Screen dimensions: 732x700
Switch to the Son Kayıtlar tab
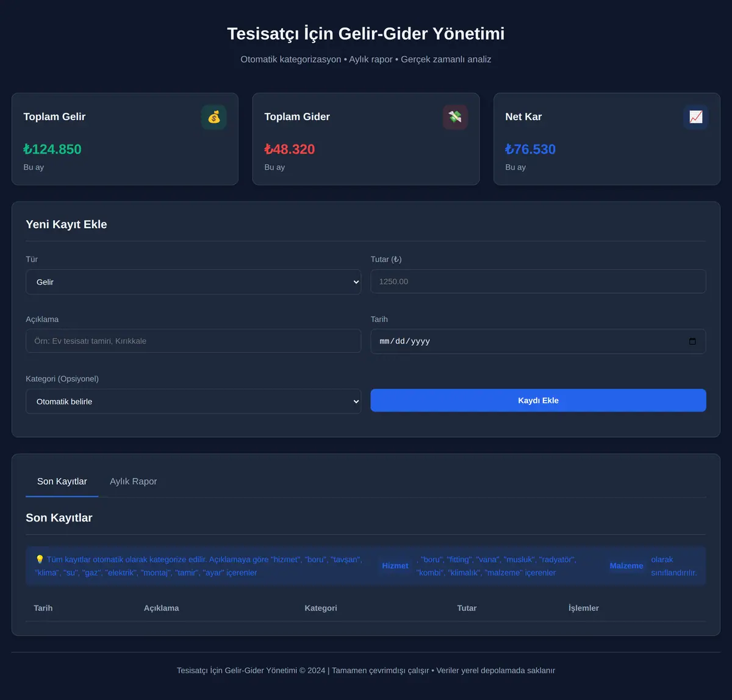point(62,481)
